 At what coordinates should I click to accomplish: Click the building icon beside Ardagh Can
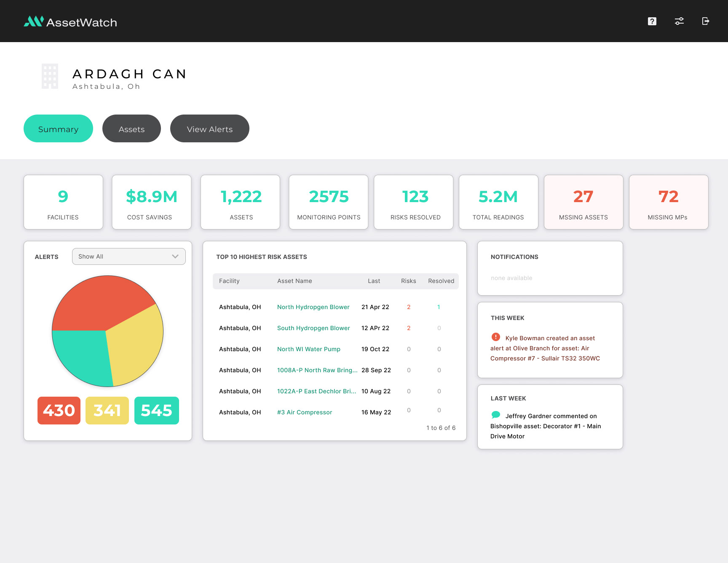[50, 76]
